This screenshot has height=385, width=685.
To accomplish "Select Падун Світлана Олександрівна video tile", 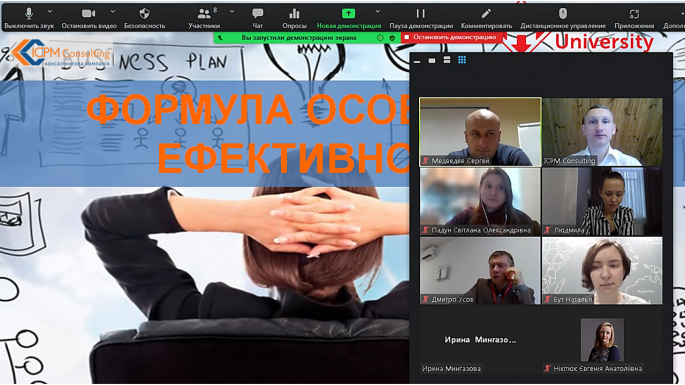I will click(x=480, y=201).
